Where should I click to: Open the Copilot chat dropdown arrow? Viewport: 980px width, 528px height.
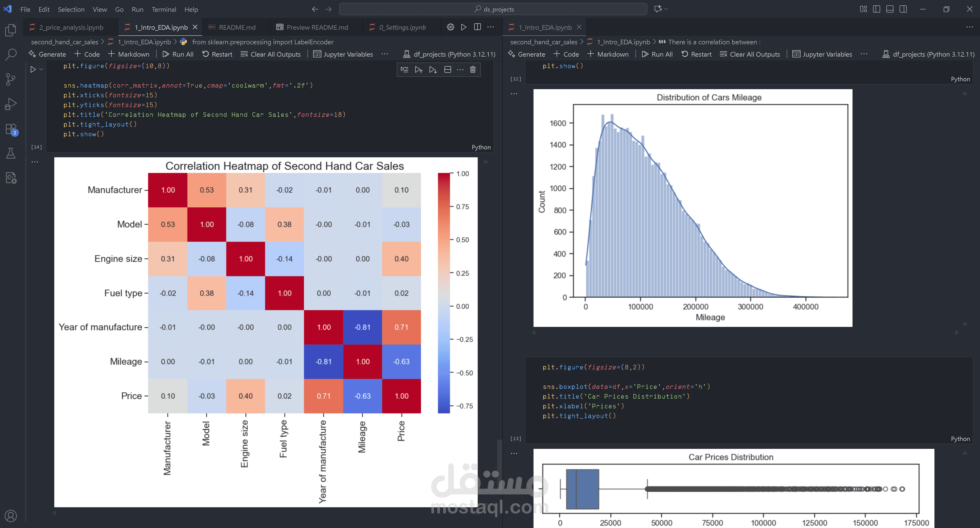click(x=666, y=9)
